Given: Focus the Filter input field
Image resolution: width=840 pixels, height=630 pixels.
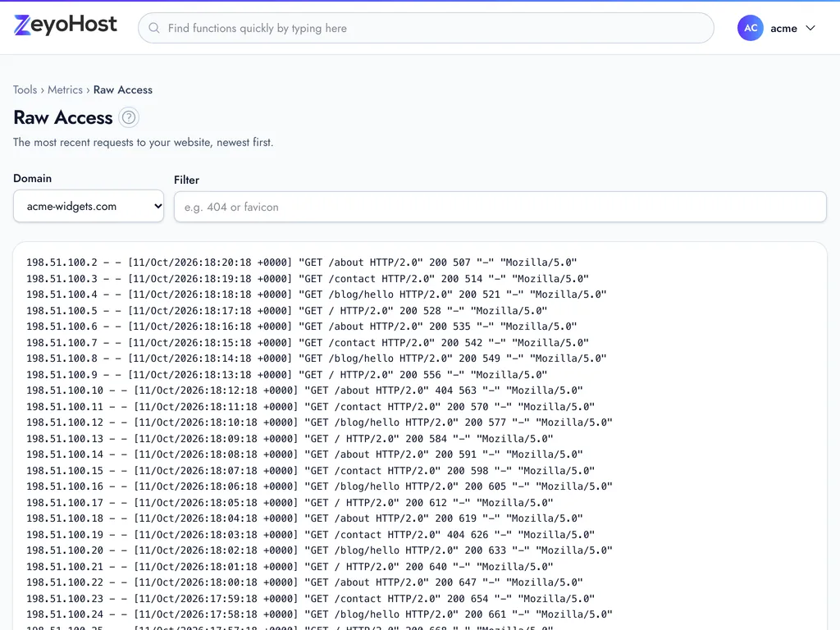Looking at the screenshot, I should click(x=500, y=207).
